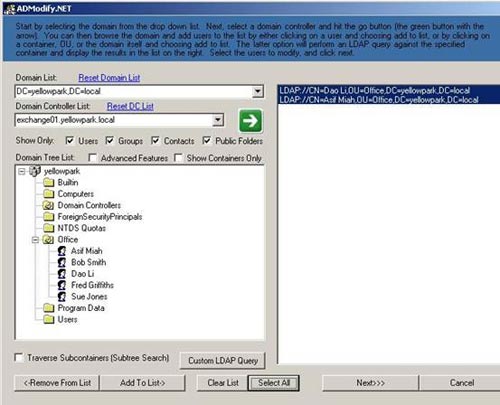Select Asif Miah label in tree
Screen dimensions: 500x405
pyautogui.click(x=87, y=251)
